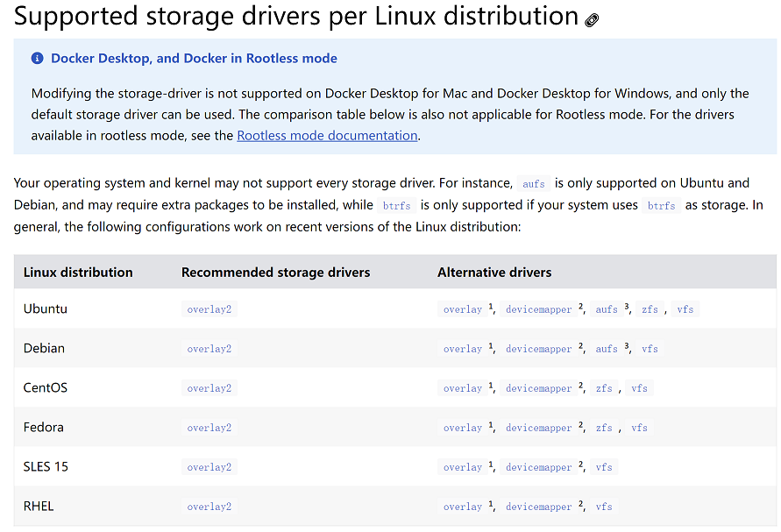This screenshot has height=532, width=781.
Task: Click the Alternative drivers column header
Action: tap(494, 273)
